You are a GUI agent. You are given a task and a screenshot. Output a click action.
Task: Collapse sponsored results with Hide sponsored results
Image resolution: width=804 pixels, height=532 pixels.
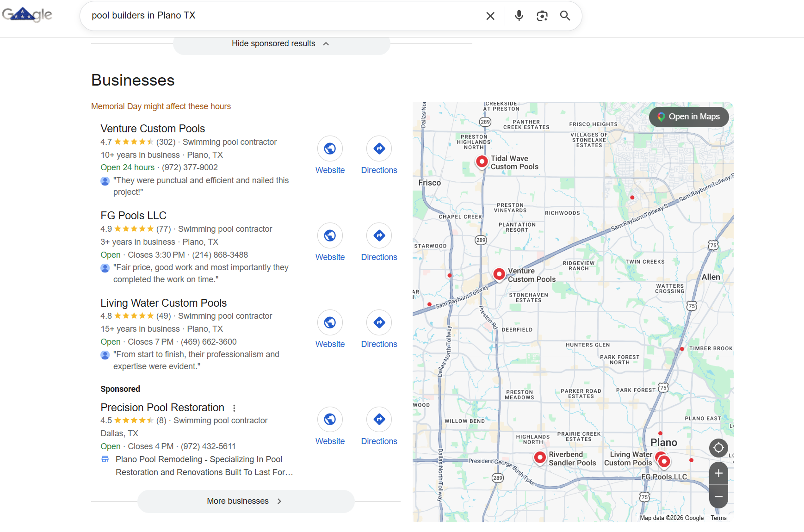click(x=281, y=43)
